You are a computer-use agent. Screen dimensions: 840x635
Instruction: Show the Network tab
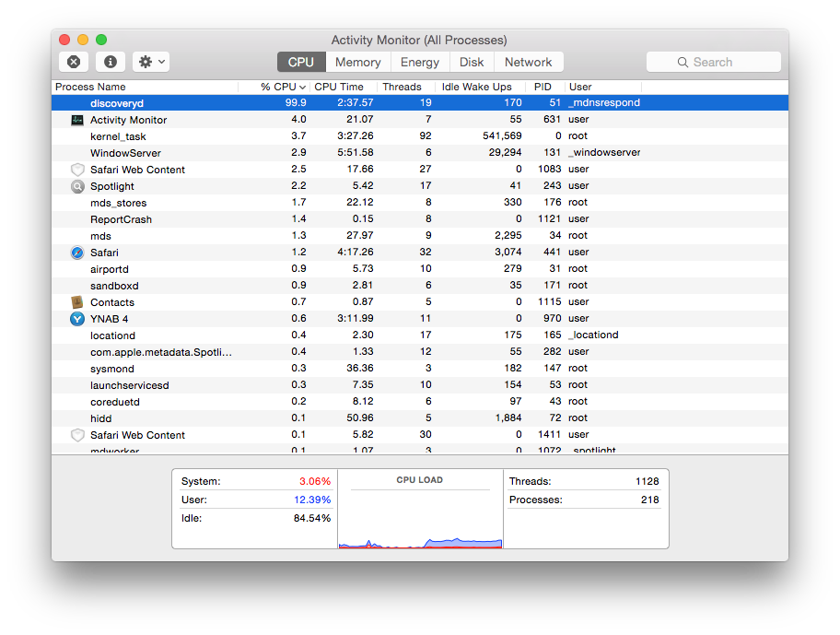coord(528,62)
